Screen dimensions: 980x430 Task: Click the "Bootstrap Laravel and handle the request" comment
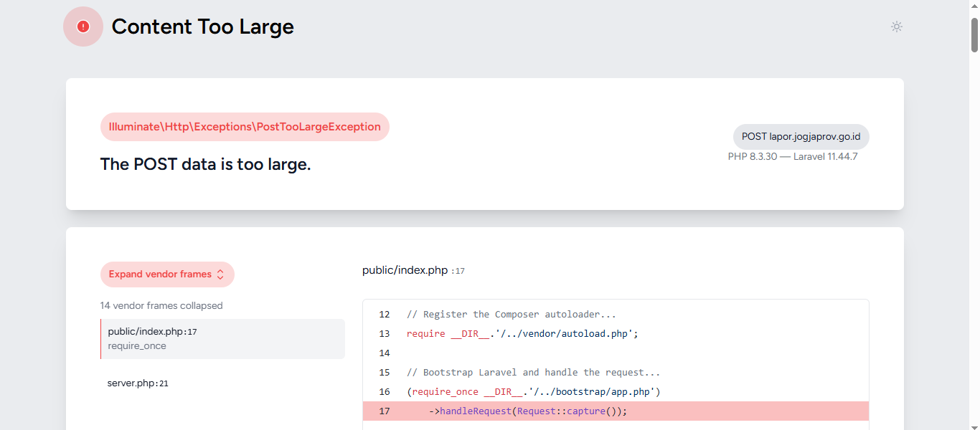[533, 373]
